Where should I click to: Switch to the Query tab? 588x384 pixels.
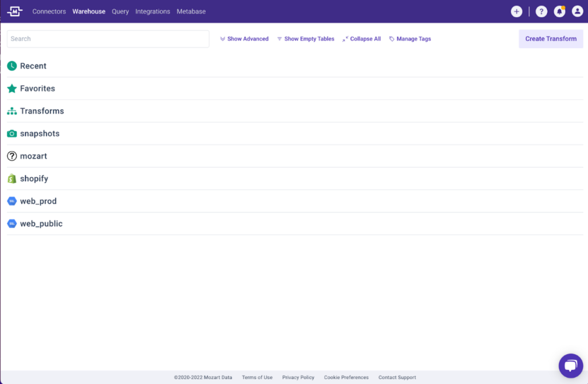point(120,11)
